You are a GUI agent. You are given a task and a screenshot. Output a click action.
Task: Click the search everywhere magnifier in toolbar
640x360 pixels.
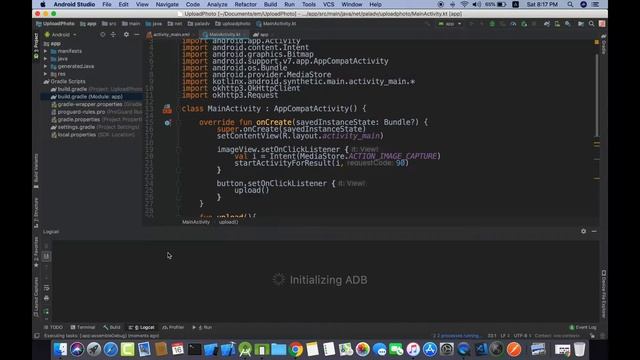click(591, 24)
